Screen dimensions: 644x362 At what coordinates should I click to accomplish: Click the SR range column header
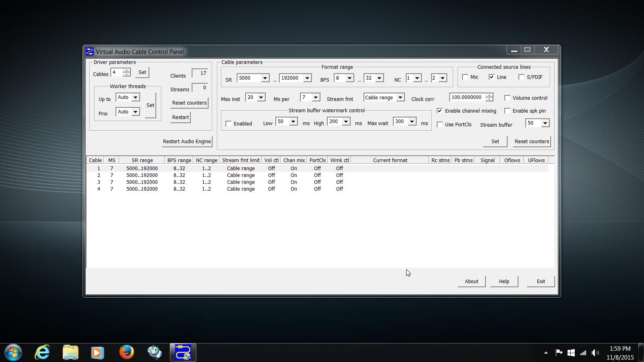[x=142, y=160]
